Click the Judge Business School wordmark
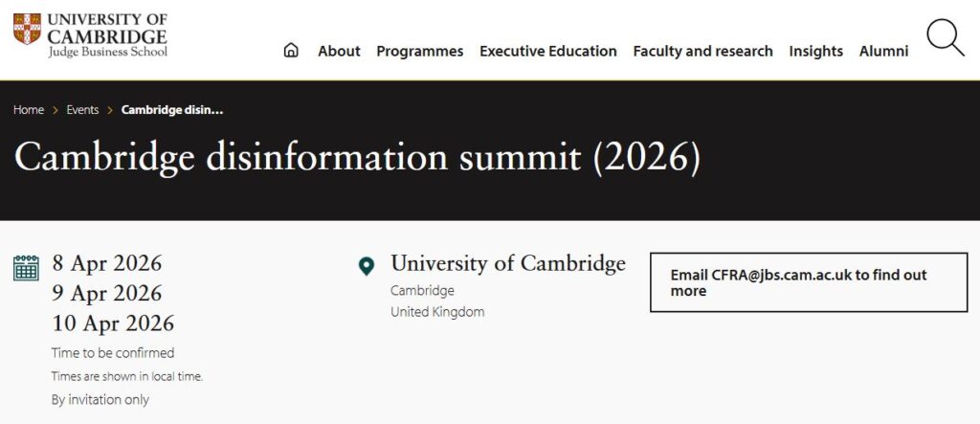Viewport: 980px width, 424px height. pos(107,52)
